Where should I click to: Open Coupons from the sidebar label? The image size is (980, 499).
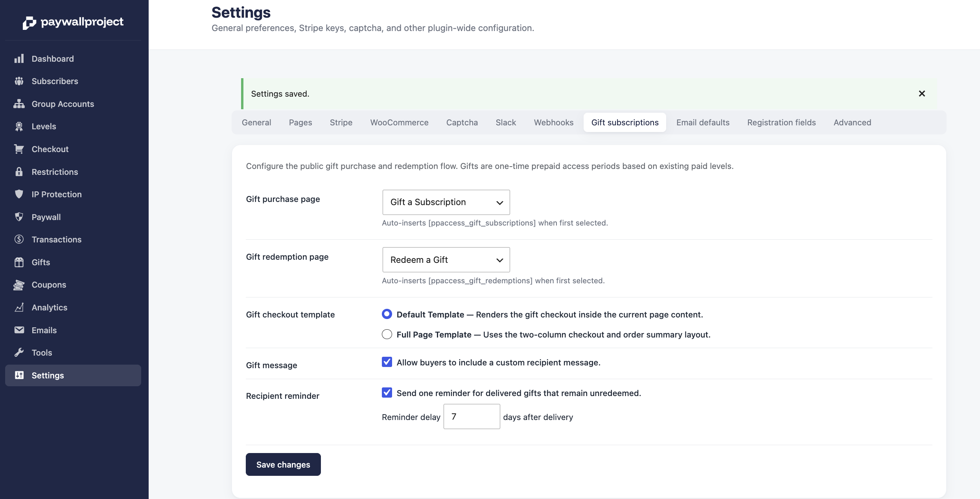(x=49, y=285)
